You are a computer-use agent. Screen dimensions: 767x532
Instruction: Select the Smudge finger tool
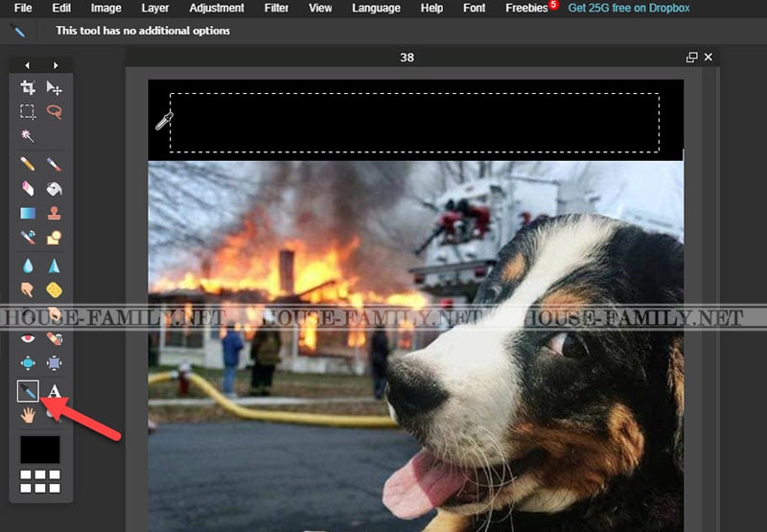(x=28, y=289)
